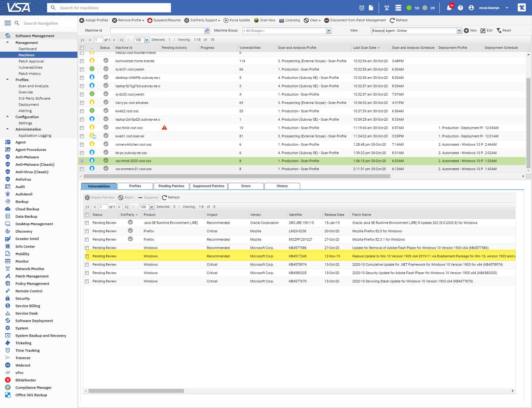Viewport: 532px width, 408px height.
Task: Toggle the select-all vulnerabilities header checkbox
Action: [87, 215]
